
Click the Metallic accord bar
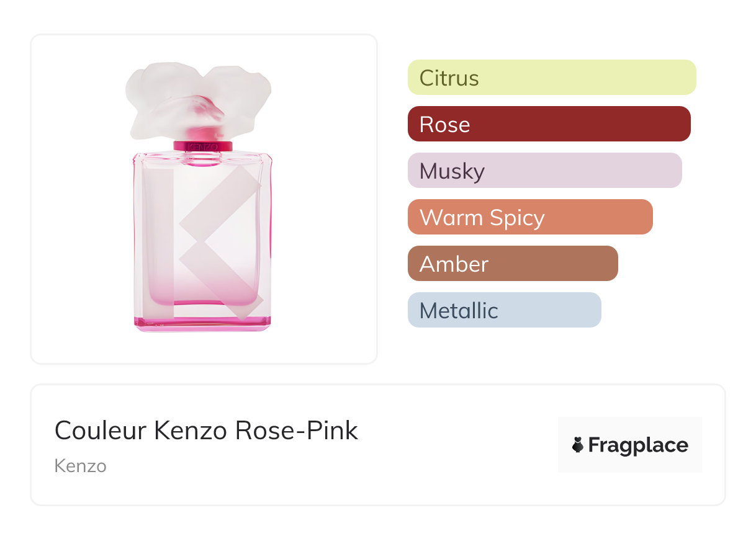coord(504,310)
